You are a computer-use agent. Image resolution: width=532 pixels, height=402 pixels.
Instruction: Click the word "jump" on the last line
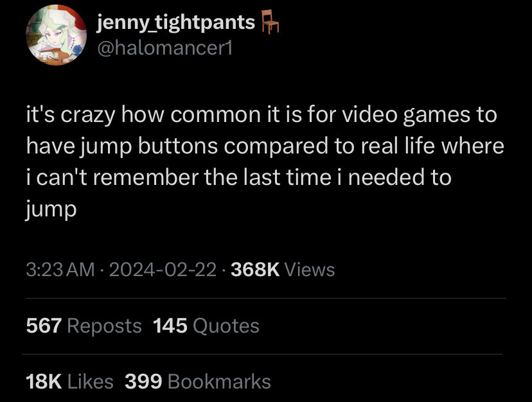point(51,209)
